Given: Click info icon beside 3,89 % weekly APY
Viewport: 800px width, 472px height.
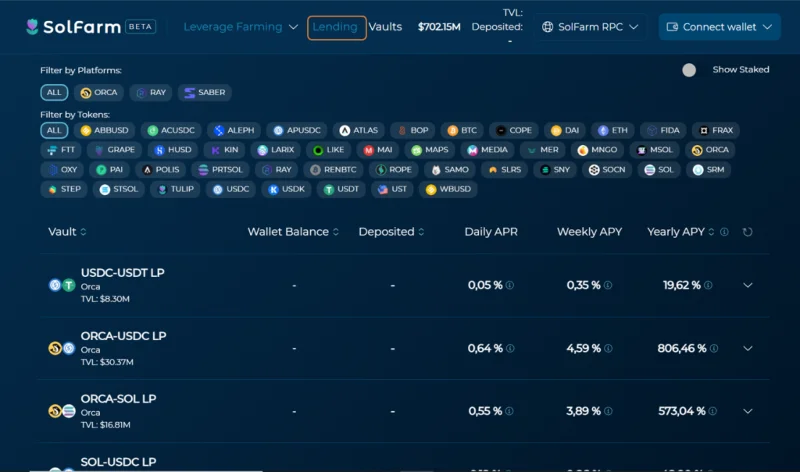Looking at the screenshot, I should coord(608,411).
